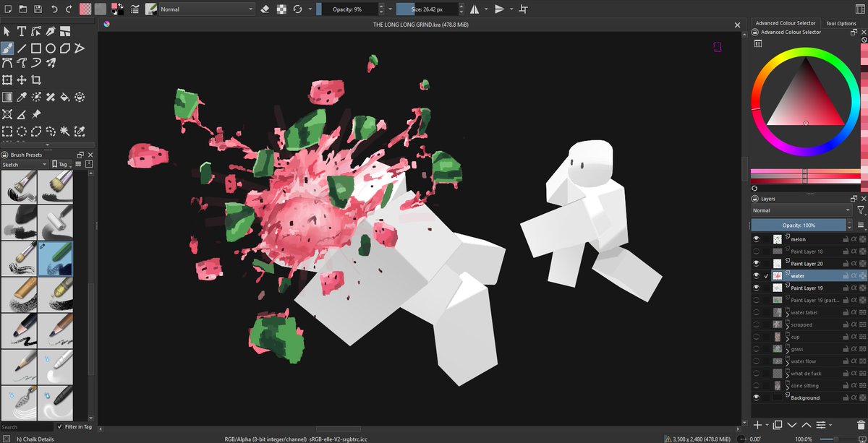Hide Paint Layer 20

click(757, 264)
